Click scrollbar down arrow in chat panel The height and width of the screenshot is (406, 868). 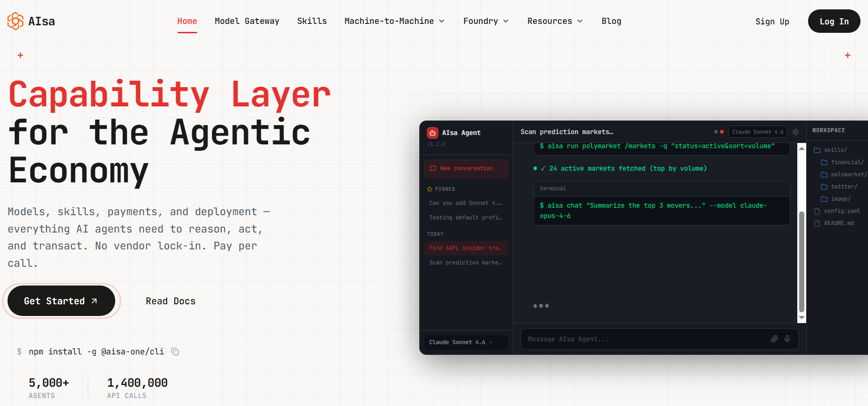click(801, 318)
